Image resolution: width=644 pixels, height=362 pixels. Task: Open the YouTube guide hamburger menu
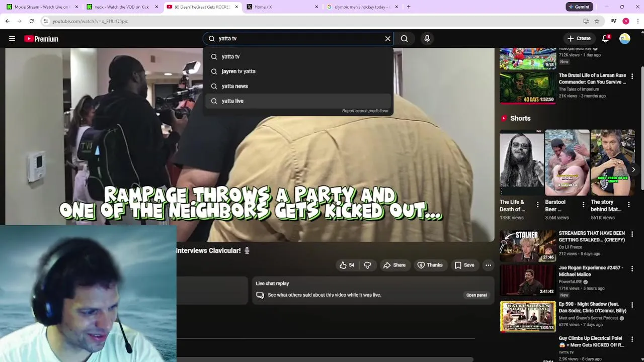(12, 39)
